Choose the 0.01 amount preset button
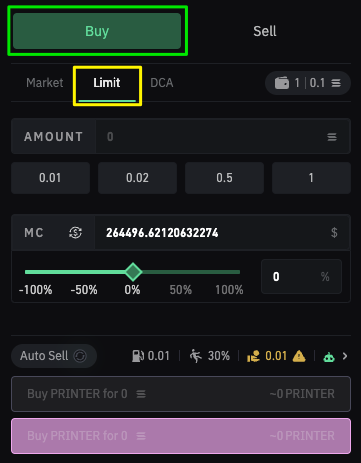361x463 pixels. pyautogui.click(x=50, y=178)
